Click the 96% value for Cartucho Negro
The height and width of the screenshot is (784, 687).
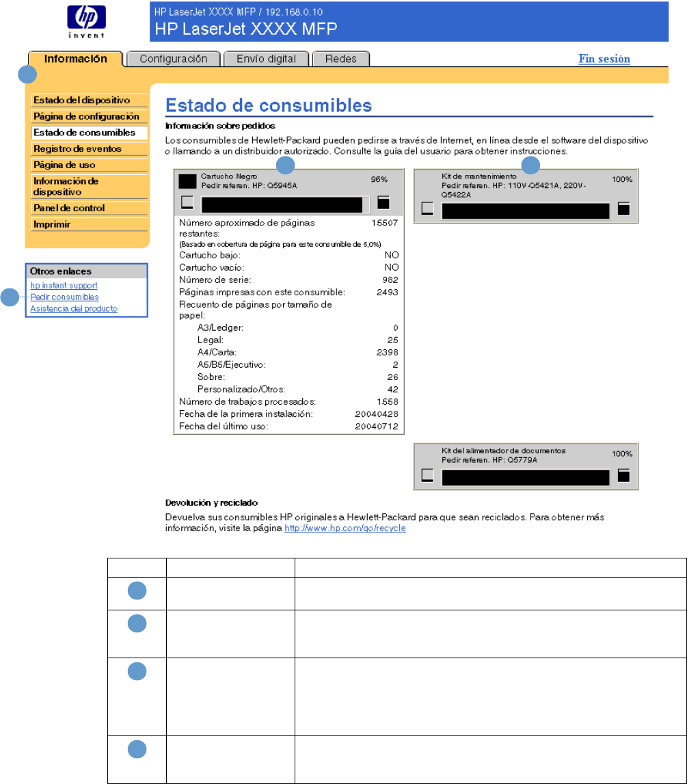[379, 179]
